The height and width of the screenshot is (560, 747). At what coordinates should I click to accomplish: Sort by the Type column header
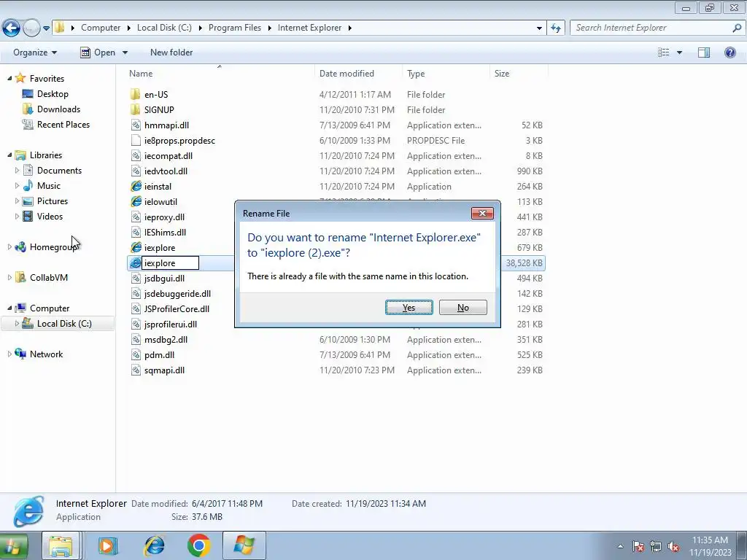[x=416, y=74]
